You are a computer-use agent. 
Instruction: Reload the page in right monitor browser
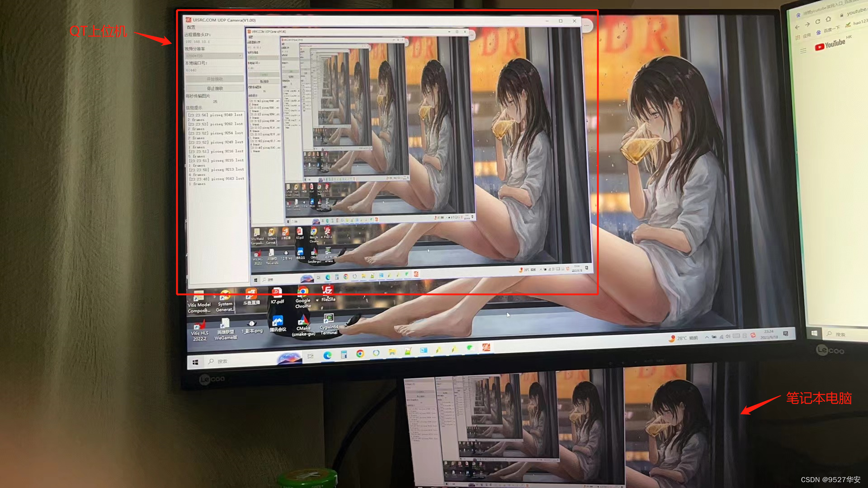point(817,21)
